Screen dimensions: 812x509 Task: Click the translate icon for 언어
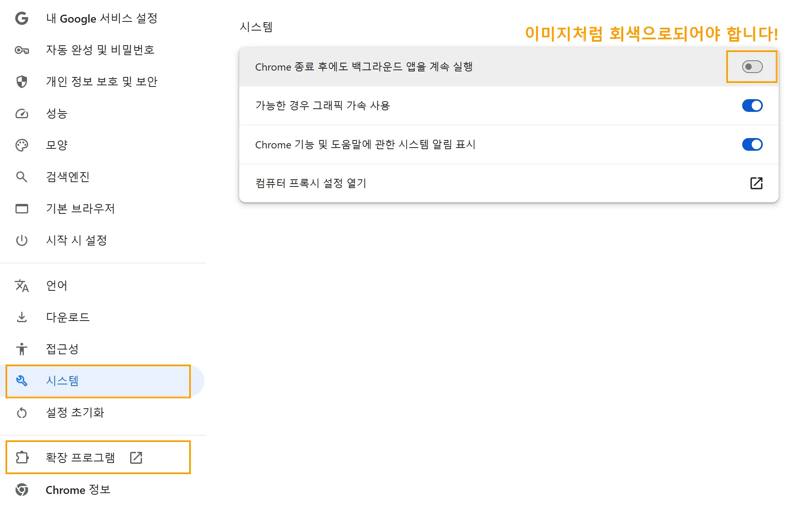(22, 286)
